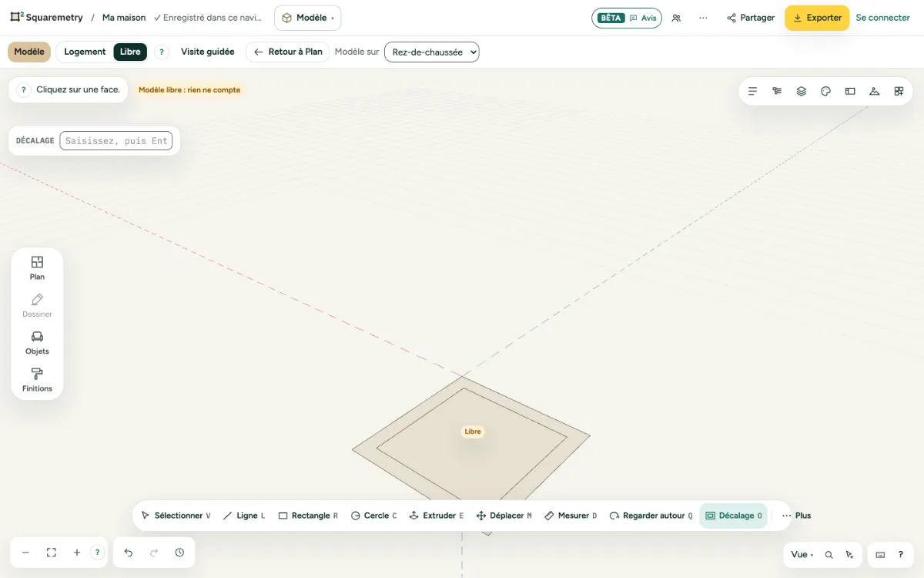
Task: Open the color palette icon
Action: 825,91
